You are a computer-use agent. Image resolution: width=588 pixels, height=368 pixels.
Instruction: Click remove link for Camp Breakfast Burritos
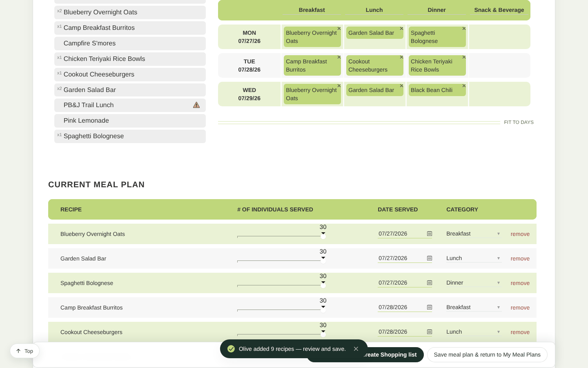(520, 307)
